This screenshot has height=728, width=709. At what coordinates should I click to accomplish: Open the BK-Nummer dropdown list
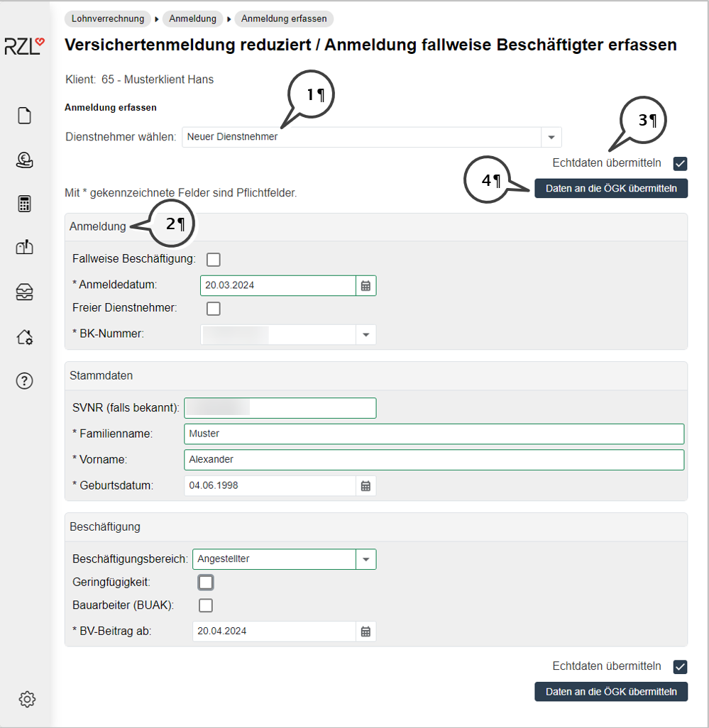pyautogui.click(x=366, y=334)
